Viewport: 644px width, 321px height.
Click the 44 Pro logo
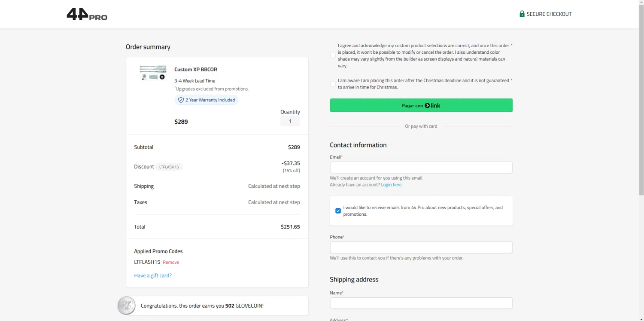[87, 14]
